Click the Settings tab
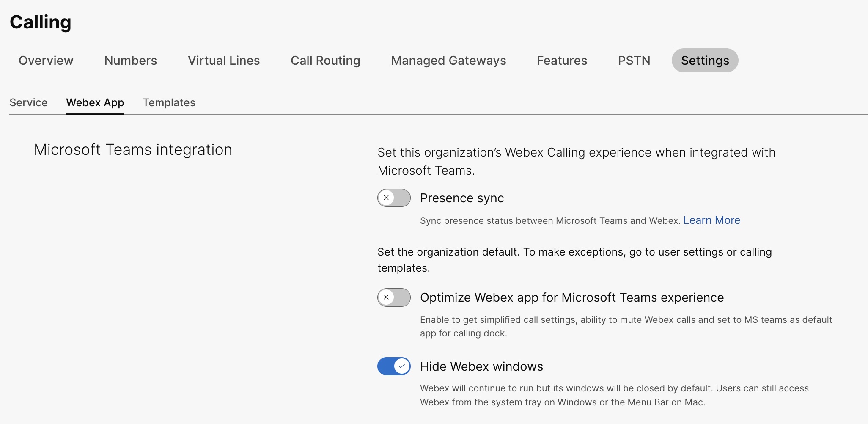The image size is (868, 424). (x=705, y=61)
